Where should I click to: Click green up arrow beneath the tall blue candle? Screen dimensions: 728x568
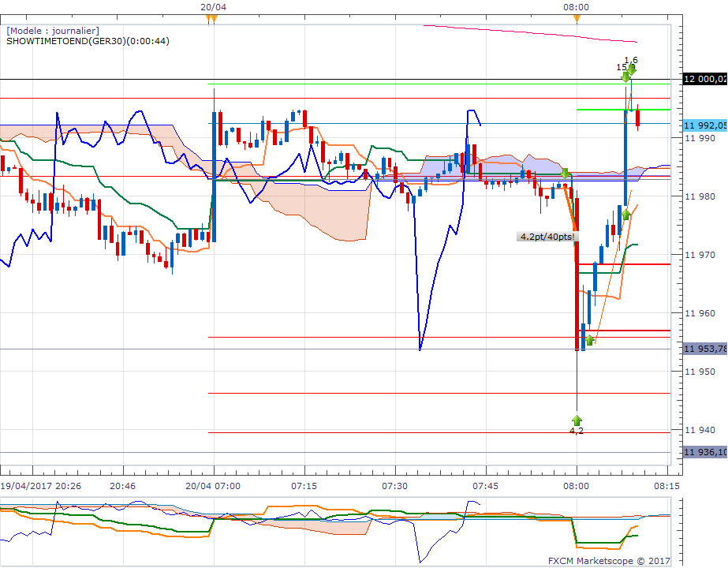coord(625,214)
